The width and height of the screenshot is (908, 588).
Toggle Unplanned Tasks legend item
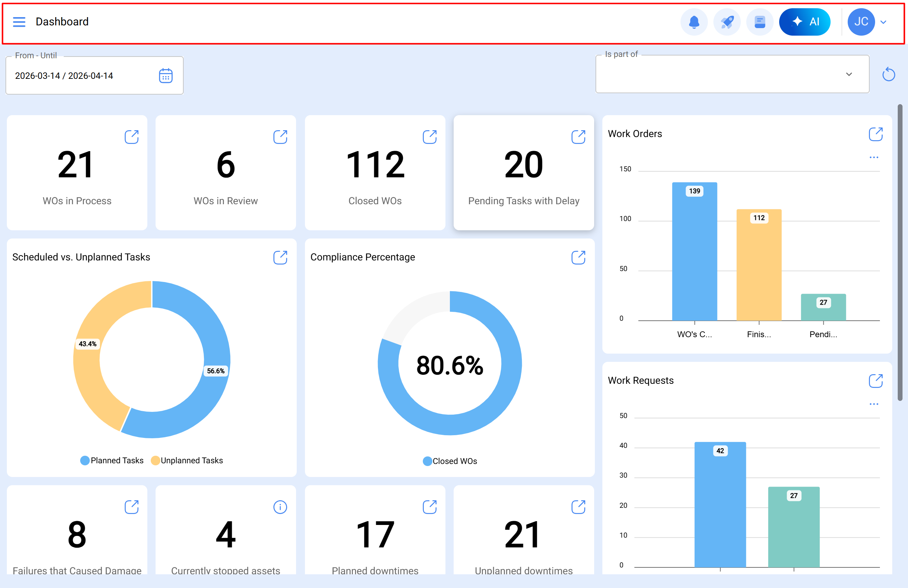click(x=187, y=461)
